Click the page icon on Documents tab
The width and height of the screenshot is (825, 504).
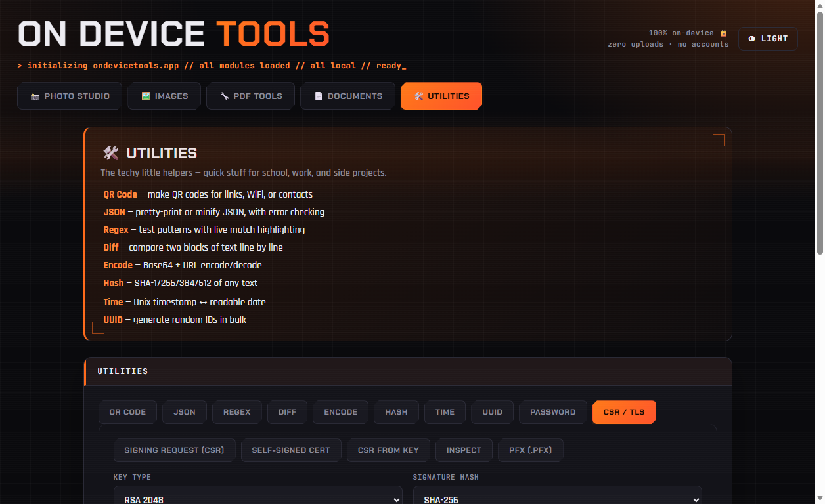(319, 96)
